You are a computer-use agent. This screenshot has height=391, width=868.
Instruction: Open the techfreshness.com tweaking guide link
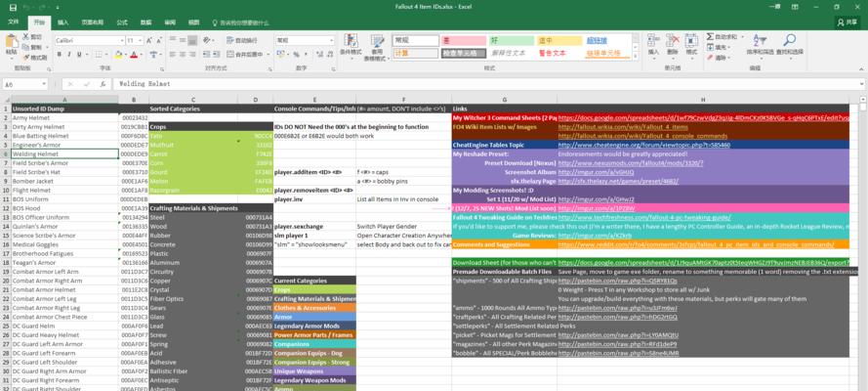pyautogui.click(x=643, y=218)
